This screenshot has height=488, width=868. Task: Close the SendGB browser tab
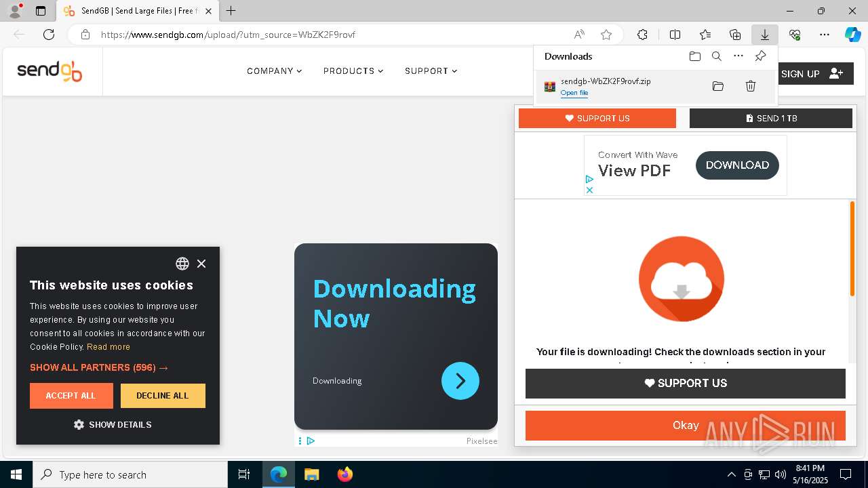click(x=209, y=11)
